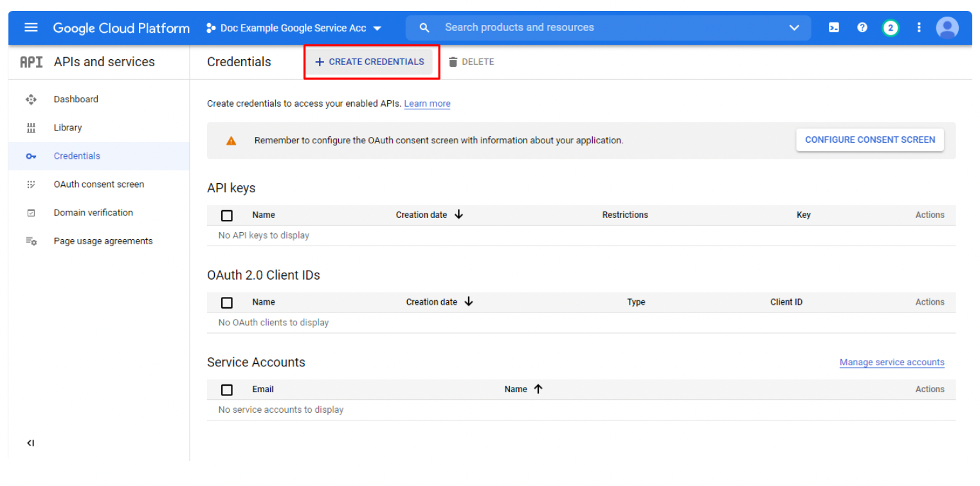
Task: Click the Create Credentials button
Action: click(370, 62)
